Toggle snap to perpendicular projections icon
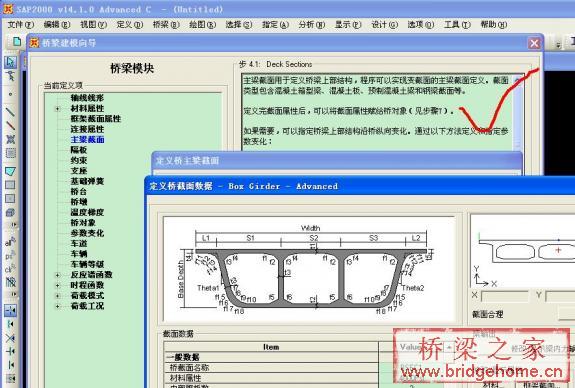 coord(10,351)
